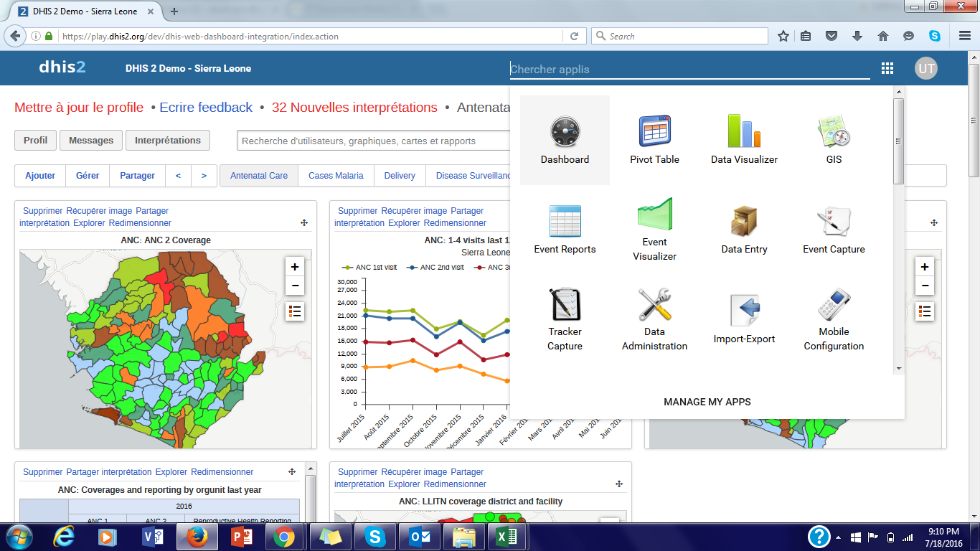The image size is (980, 551).
Task: Open the Tracker Capture app
Action: pyautogui.click(x=565, y=319)
